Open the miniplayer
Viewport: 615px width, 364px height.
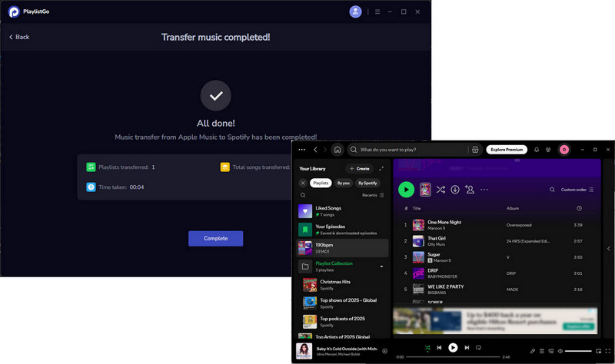tap(599, 351)
